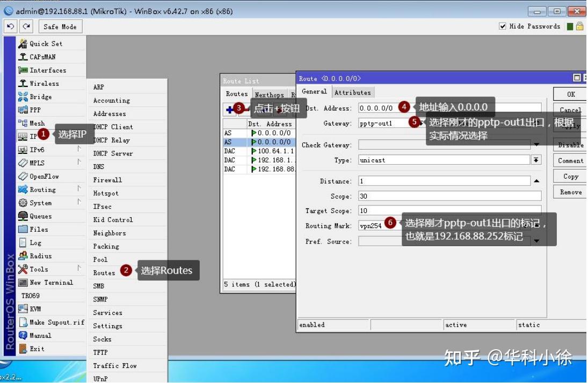Expand the System submenu arrow
The width and height of the screenshot is (588, 383).
pos(79,202)
